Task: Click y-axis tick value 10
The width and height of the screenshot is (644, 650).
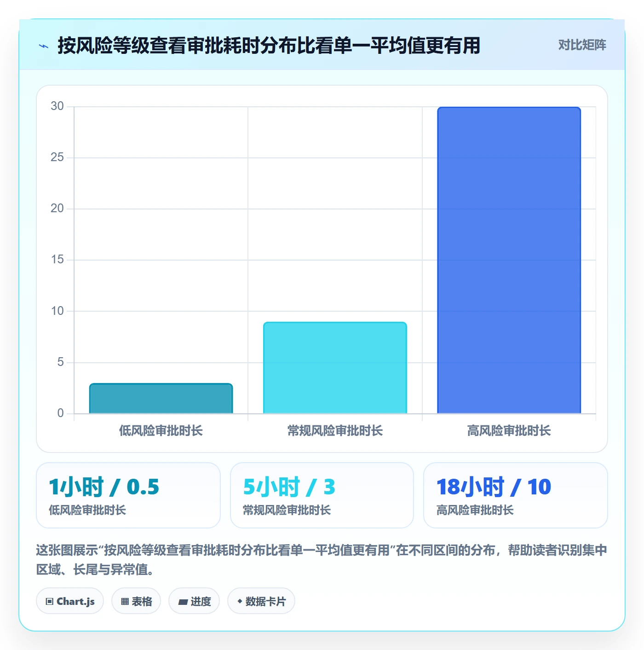Action: (x=57, y=311)
